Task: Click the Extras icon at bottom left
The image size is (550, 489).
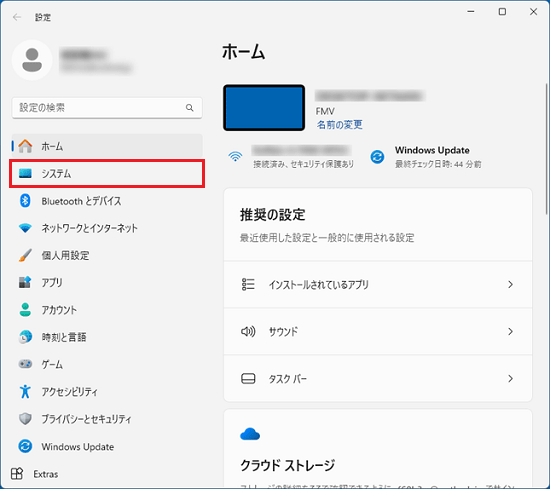Action: coord(17,474)
